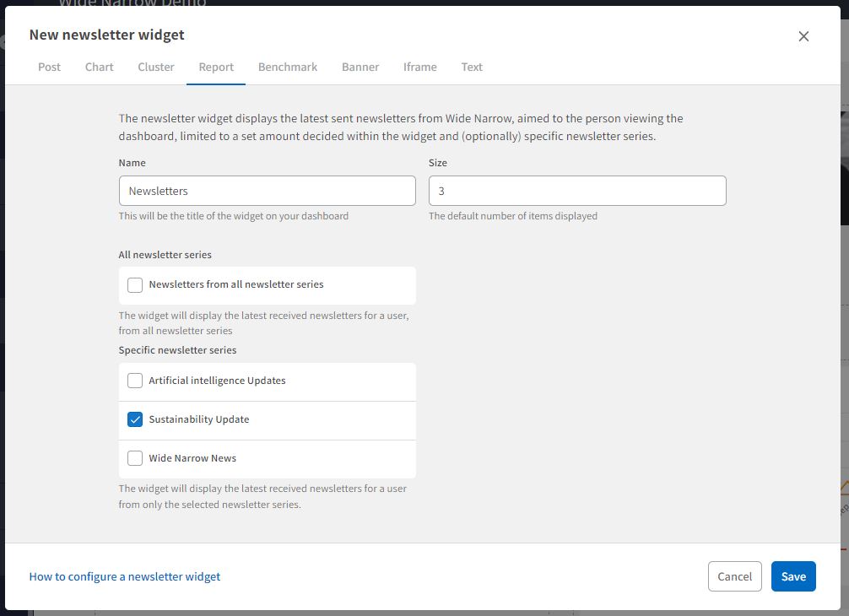Click the Name field label

click(132, 163)
